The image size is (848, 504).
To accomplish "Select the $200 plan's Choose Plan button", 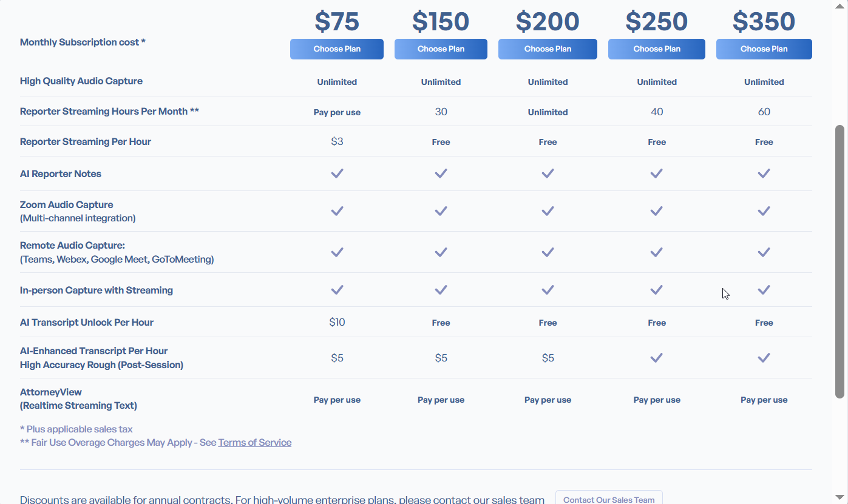I will [548, 49].
